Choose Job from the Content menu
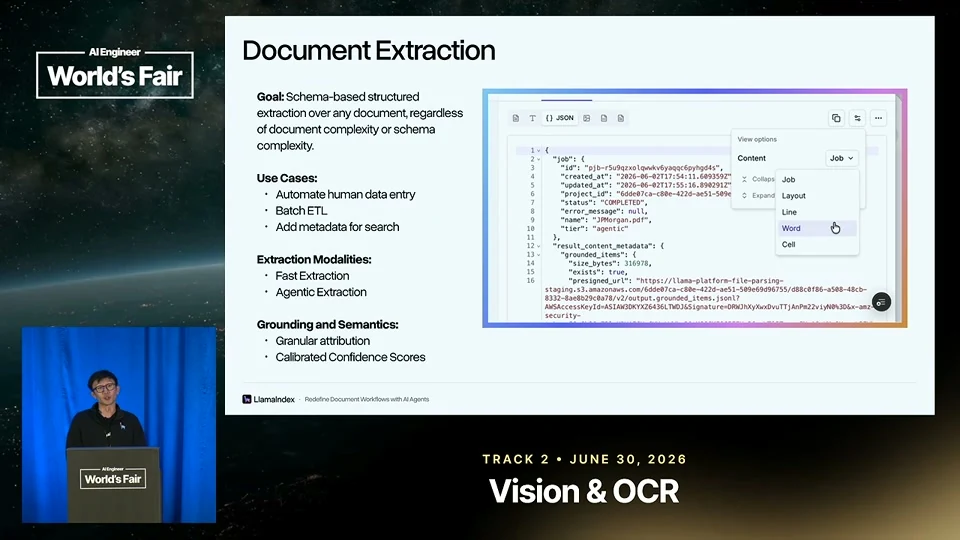Screen dimensions: 960x540 (x=817, y=179)
